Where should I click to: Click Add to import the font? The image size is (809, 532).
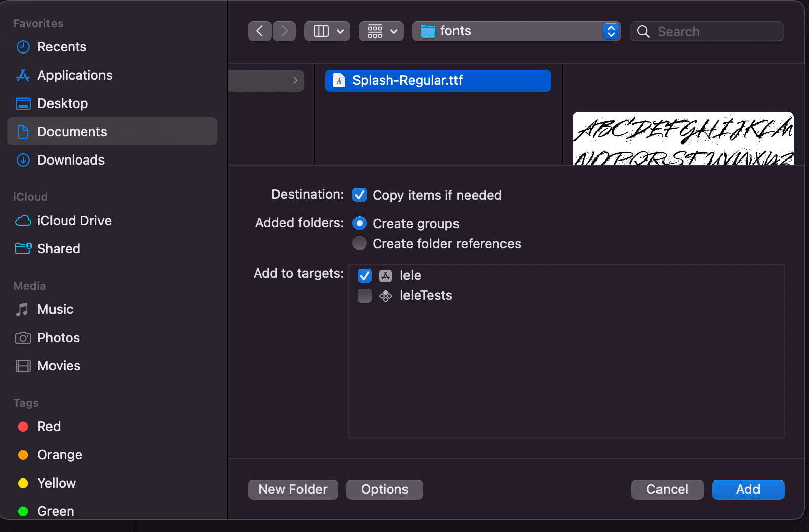[x=748, y=489]
